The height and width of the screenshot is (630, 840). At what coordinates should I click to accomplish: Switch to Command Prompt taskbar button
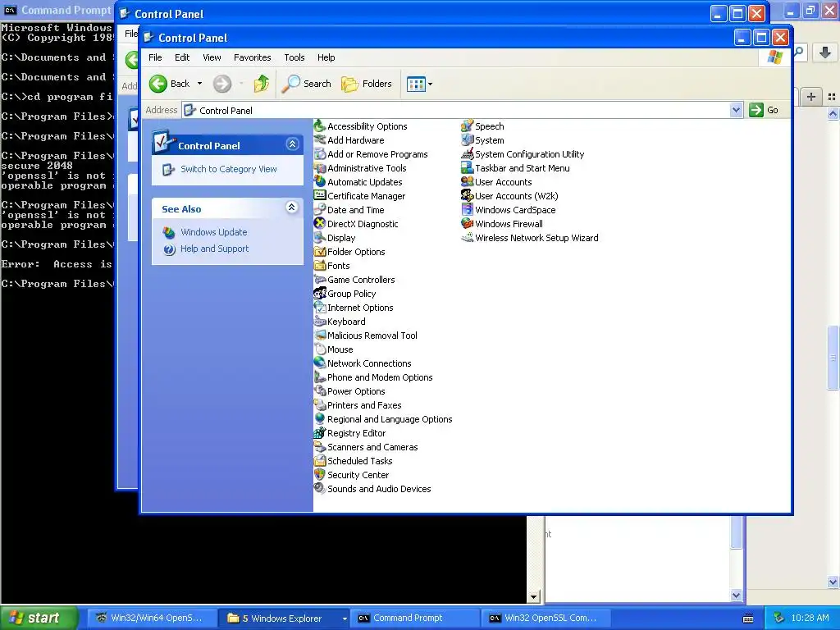(413, 619)
